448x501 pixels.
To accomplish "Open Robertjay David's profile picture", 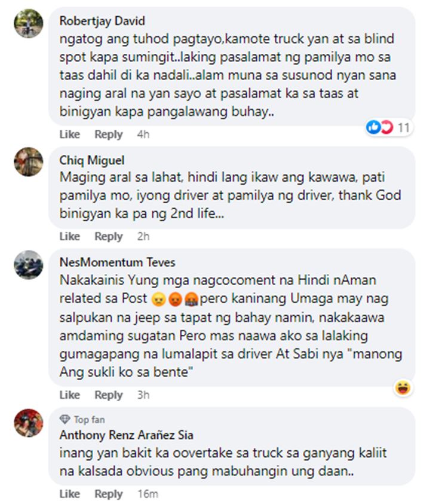I will [x=29, y=24].
